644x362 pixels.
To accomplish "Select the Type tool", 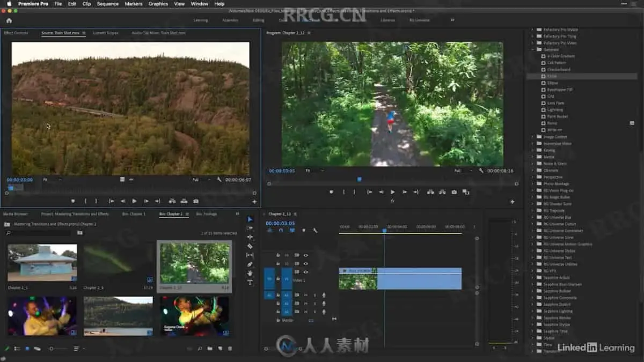I will pyautogui.click(x=250, y=283).
